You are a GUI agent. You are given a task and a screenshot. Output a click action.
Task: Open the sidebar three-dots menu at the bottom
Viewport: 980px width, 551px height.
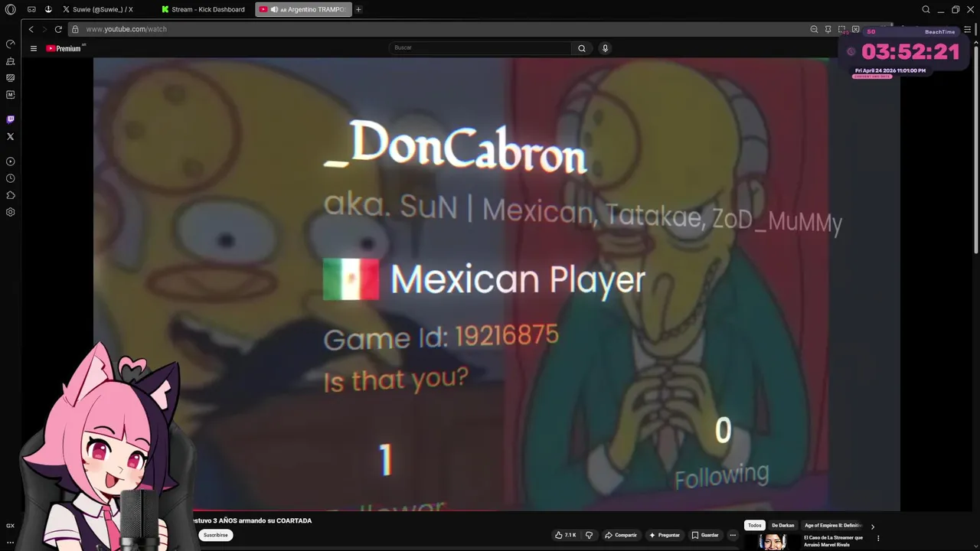point(10,542)
